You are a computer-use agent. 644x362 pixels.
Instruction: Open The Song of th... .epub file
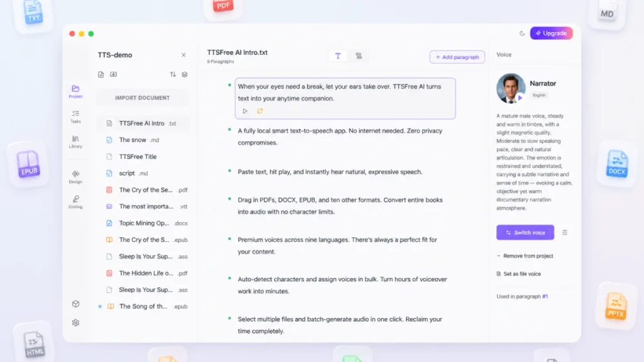(x=143, y=307)
